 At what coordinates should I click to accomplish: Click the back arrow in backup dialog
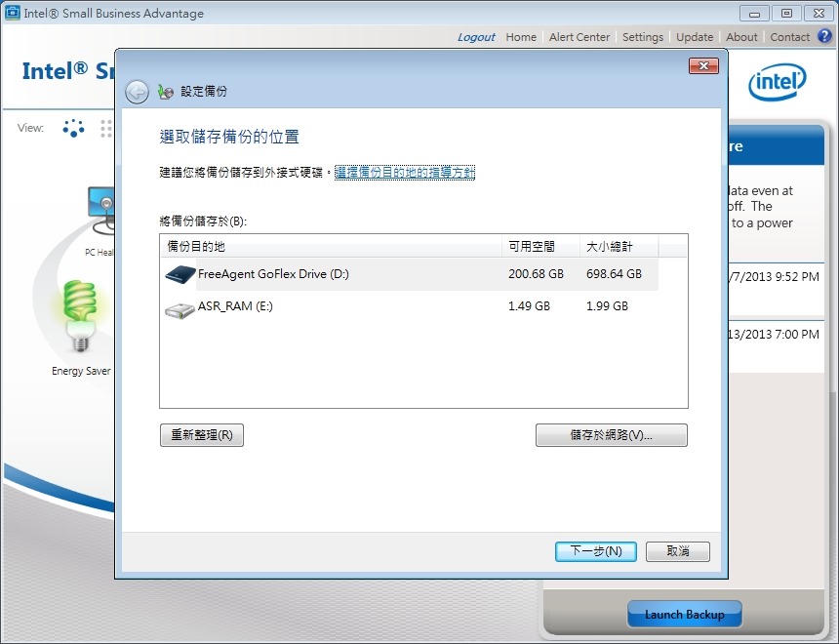[x=137, y=92]
